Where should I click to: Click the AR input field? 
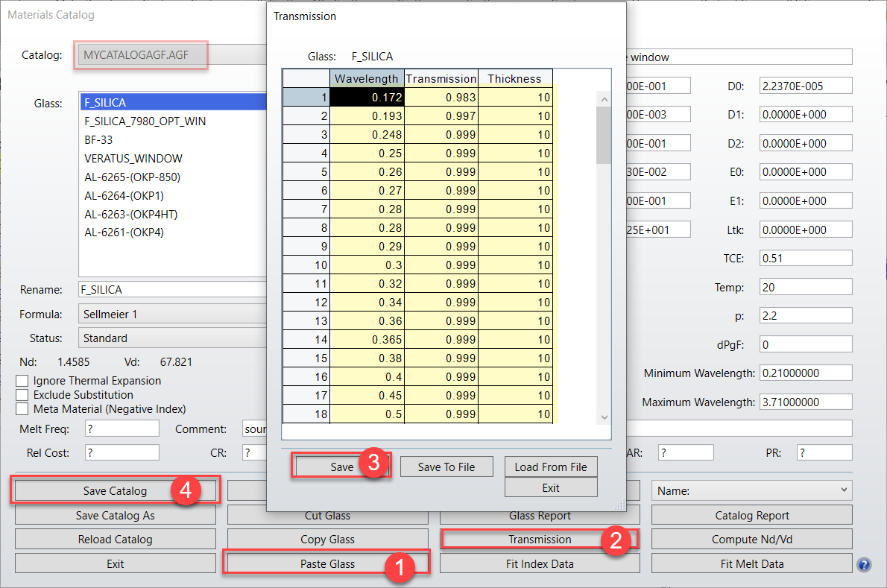coord(686,452)
